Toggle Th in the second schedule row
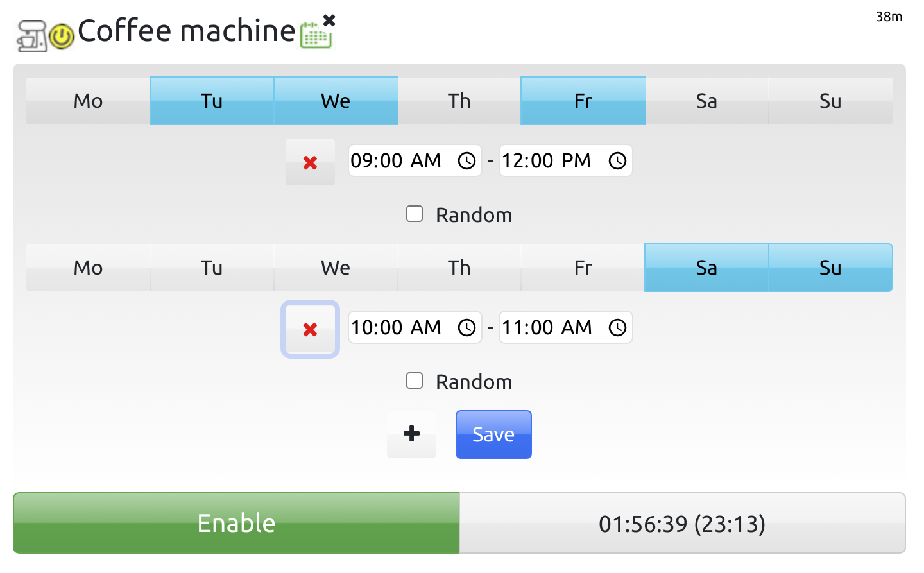Image resolution: width=924 pixels, height=573 pixels. tap(459, 268)
